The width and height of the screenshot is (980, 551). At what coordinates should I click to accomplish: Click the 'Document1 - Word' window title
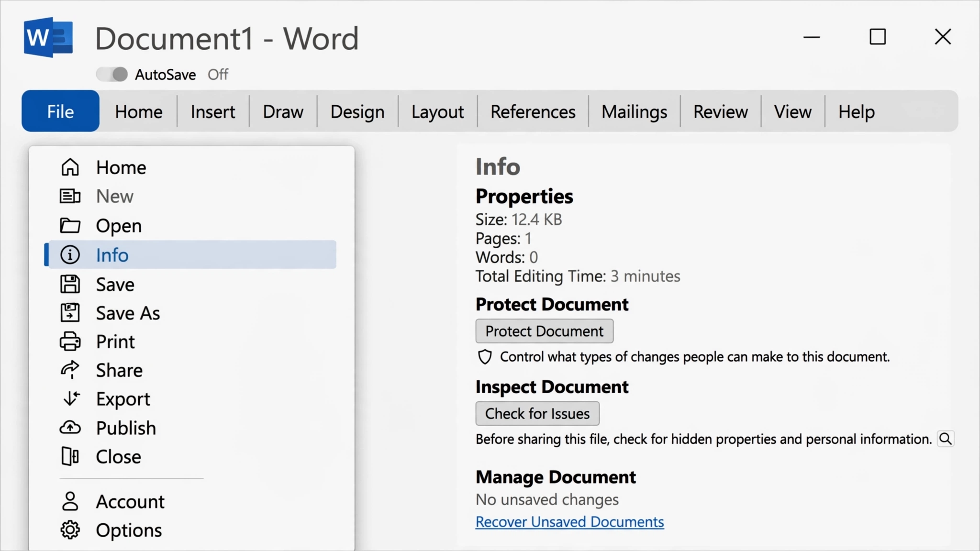(x=227, y=38)
